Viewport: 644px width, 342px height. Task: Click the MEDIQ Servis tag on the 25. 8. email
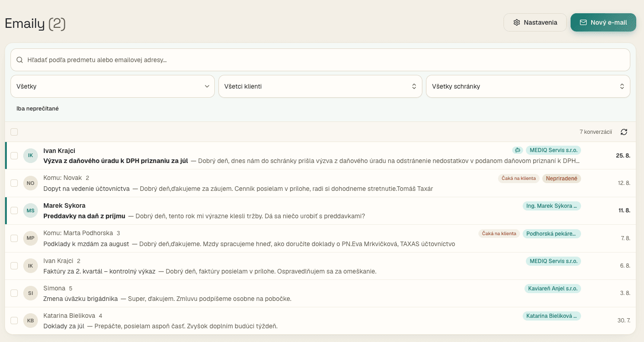point(553,150)
